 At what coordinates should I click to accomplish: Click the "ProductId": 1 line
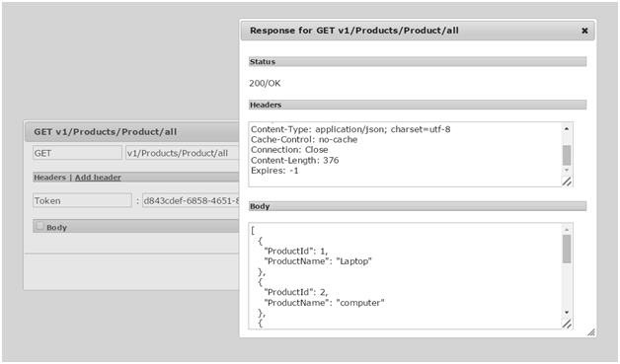(x=296, y=251)
